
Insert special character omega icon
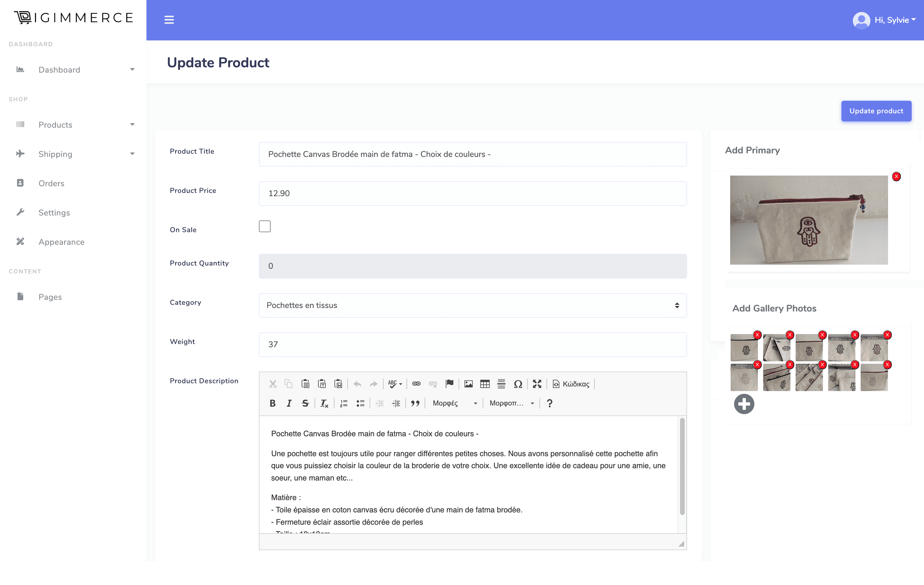click(x=517, y=384)
